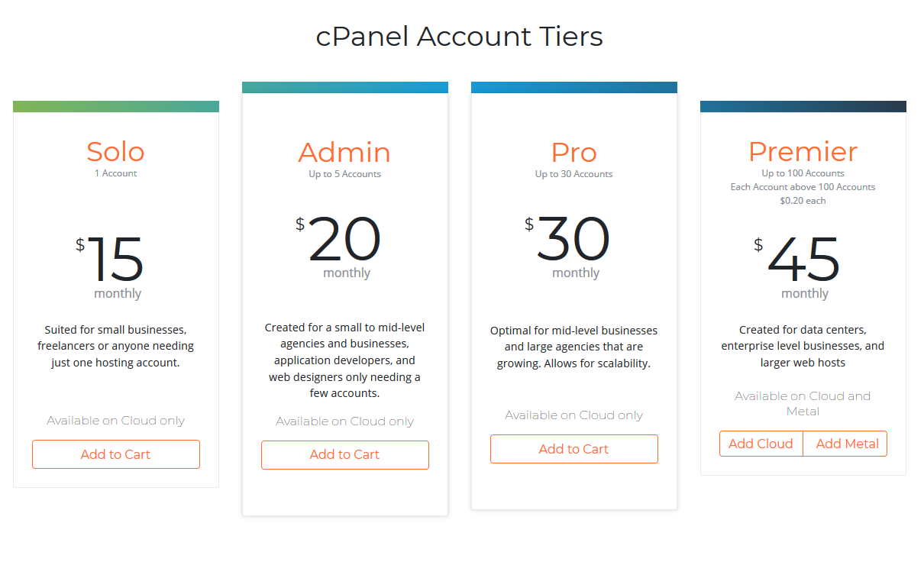924x565 pixels.
Task: Click the "Available on Cloud and Metal" text
Action: 803,403
